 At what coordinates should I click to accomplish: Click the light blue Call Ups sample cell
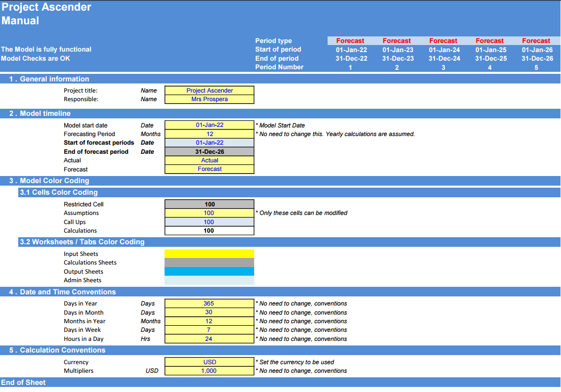[x=209, y=222]
